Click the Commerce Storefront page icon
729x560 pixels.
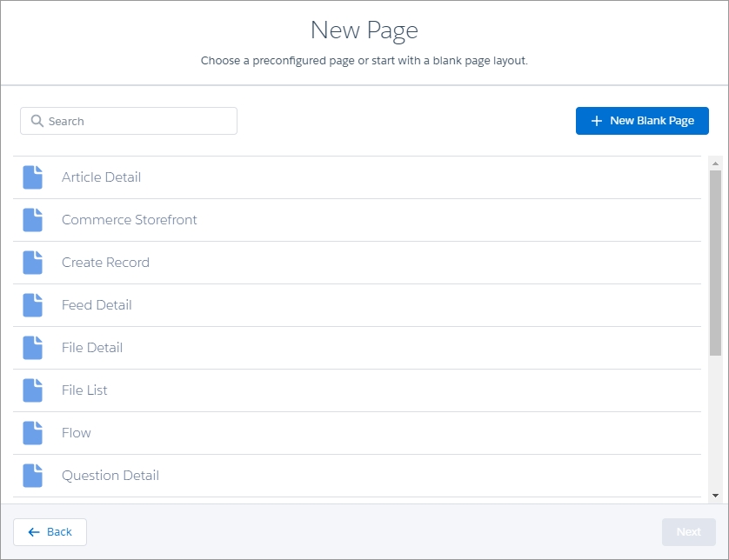[x=32, y=220]
